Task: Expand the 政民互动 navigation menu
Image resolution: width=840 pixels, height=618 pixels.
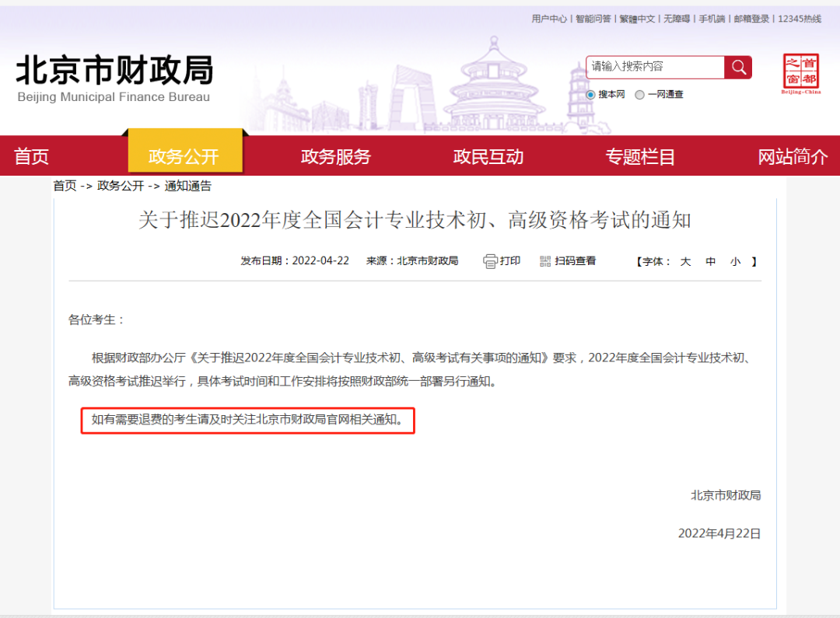Action: (x=488, y=156)
